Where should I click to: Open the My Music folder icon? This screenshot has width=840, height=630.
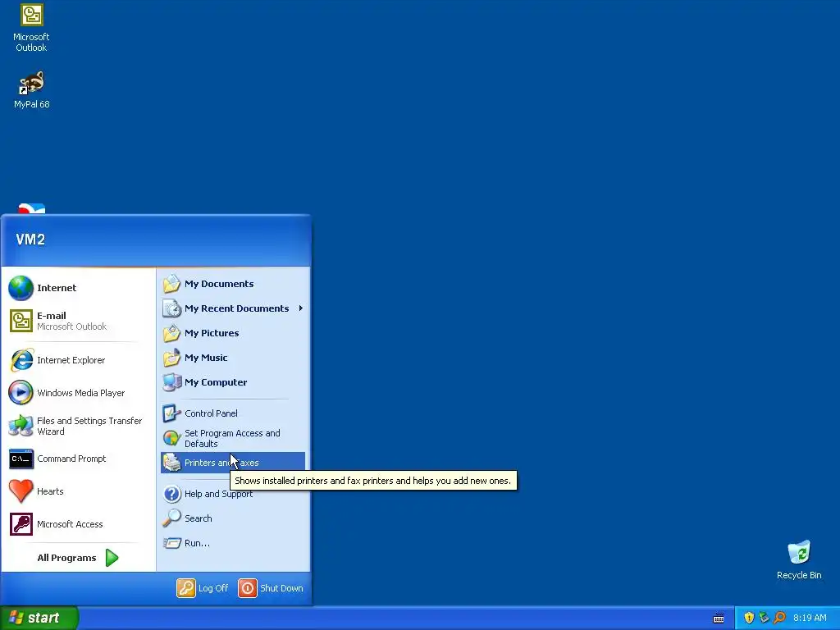click(172, 358)
